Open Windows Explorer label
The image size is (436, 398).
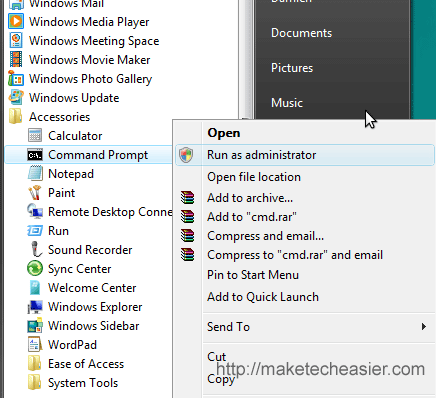click(95, 307)
